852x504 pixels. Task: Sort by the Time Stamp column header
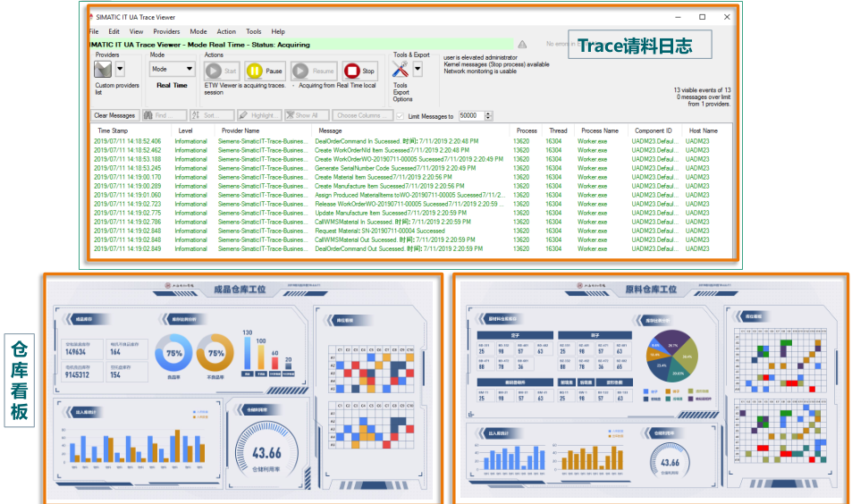pyautogui.click(x=113, y=130)
